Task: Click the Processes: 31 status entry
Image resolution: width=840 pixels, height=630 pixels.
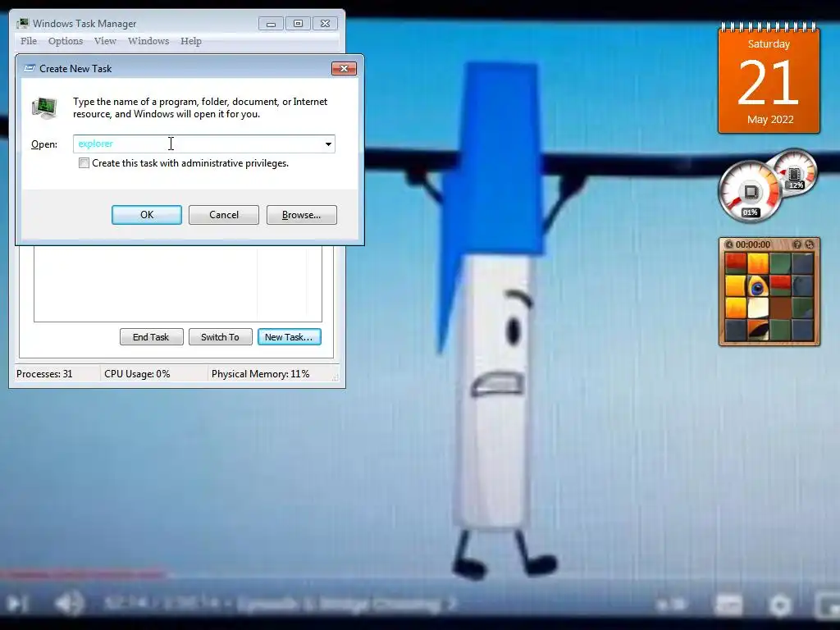Action: tap(44, 374)
